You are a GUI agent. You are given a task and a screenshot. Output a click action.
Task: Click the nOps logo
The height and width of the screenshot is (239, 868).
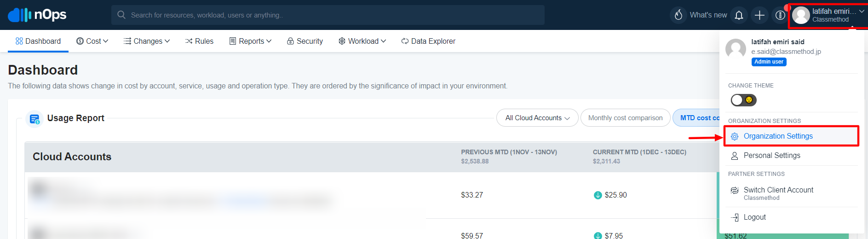(37, 15)
